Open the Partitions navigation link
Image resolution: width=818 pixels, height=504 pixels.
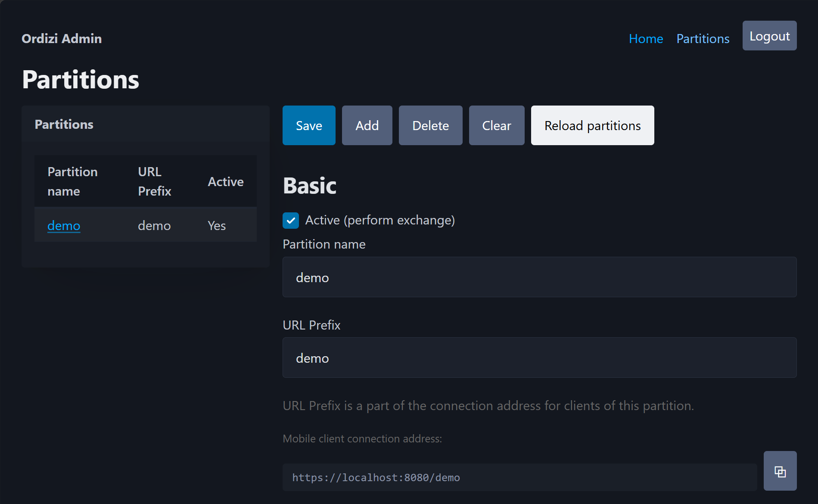coord(703,39)
